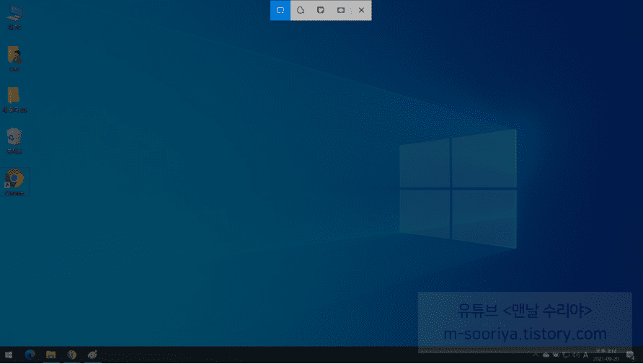Open the Paint app in the taskbar
643x364 pixels.
tap(93, 355)
